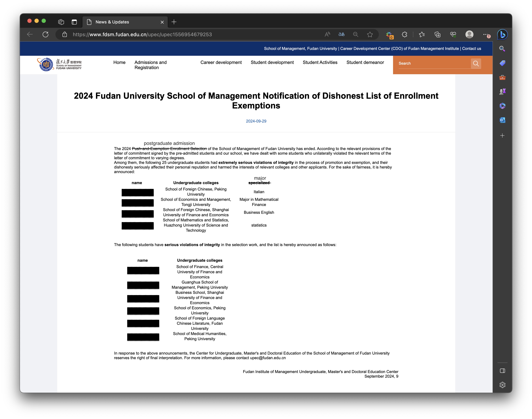Click the article headline title
532x419 pixels.
(x=256, y=101)
